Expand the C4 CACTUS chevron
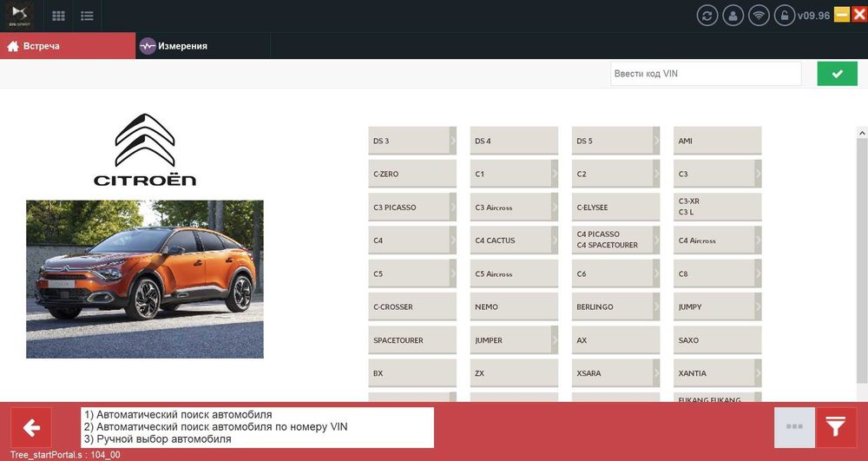The image size is (868, 461). [x=555, y=240]
